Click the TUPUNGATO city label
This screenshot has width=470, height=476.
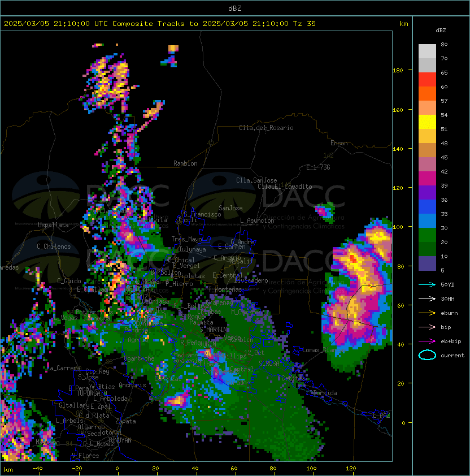pyautogui.click(x=92, y=393)
